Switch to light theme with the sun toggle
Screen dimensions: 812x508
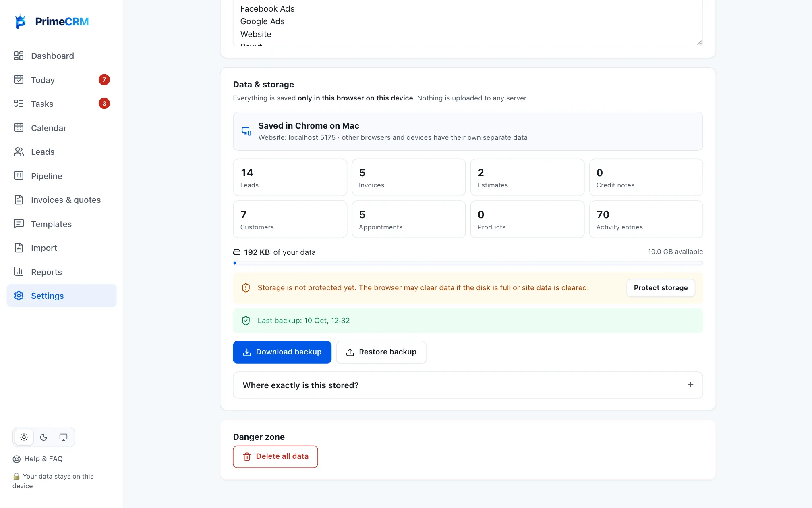pos(24,437)
